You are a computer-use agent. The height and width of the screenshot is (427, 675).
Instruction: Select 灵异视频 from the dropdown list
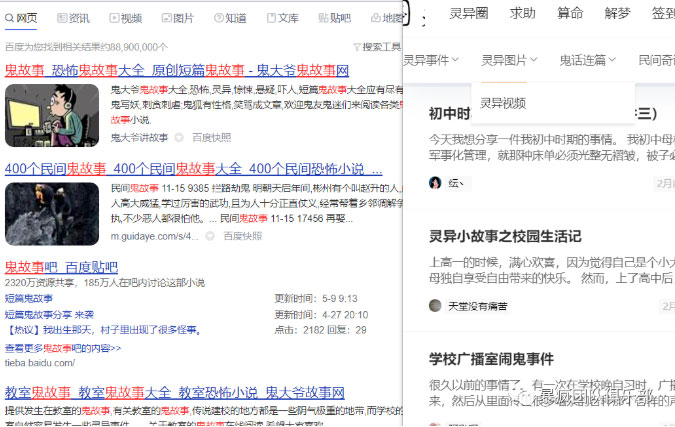tap(503, 103)
